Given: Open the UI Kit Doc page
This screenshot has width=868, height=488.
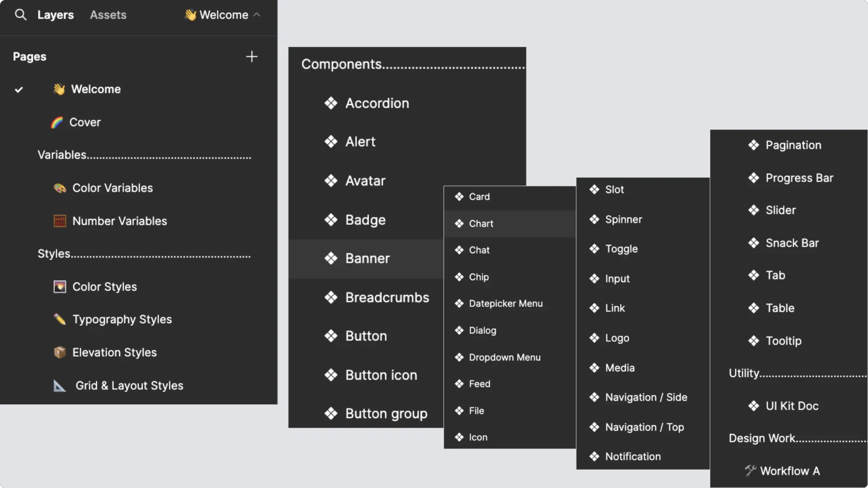Looking at the screenshot, I should (792, 406).
